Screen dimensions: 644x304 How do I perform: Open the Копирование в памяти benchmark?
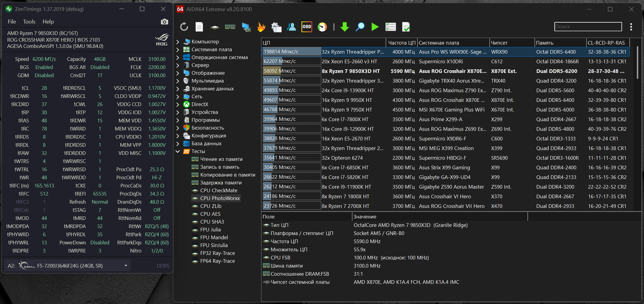click(x=228, y=175)
